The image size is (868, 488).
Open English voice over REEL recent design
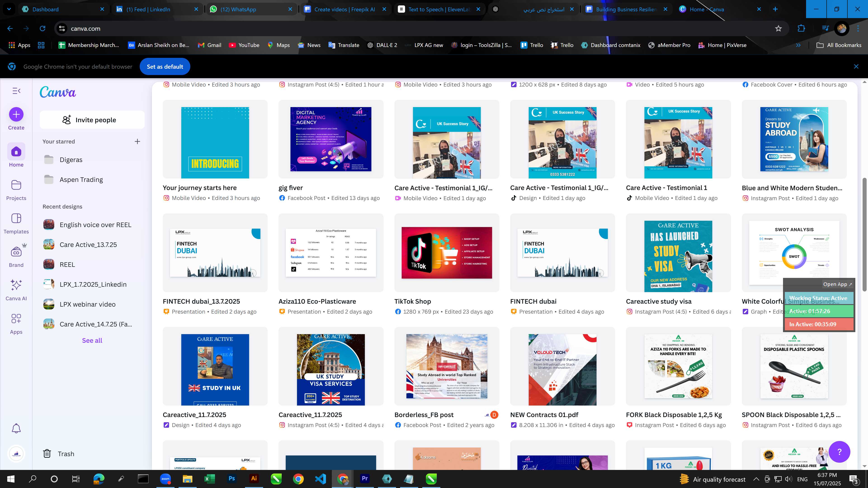point(92,225)
